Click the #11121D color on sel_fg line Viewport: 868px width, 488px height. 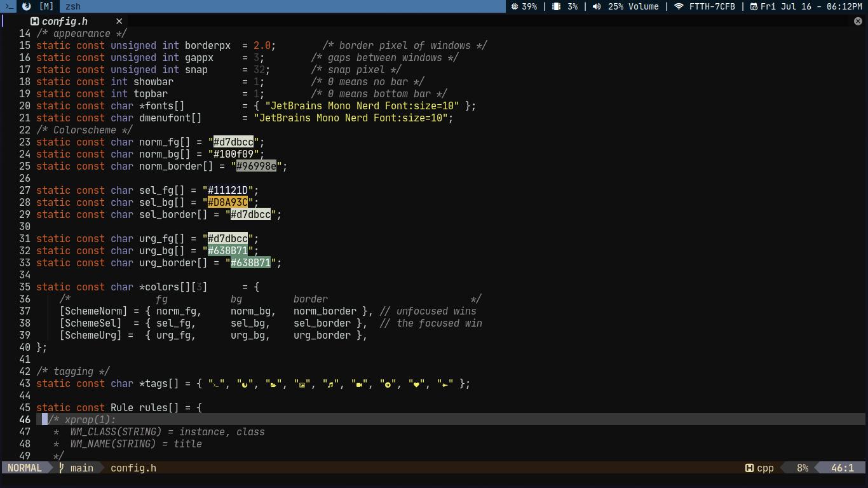(227, 190)
